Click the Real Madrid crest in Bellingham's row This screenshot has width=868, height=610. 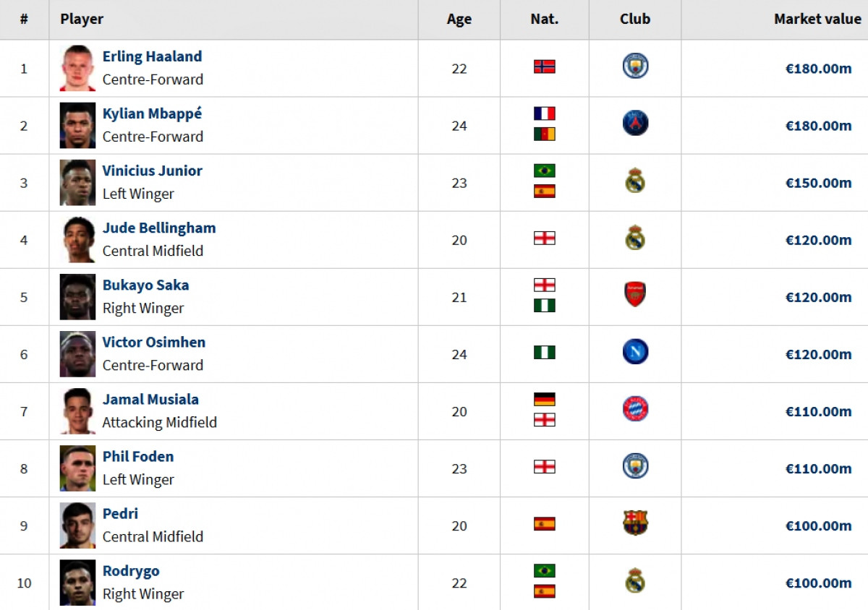tap(635, 238)
